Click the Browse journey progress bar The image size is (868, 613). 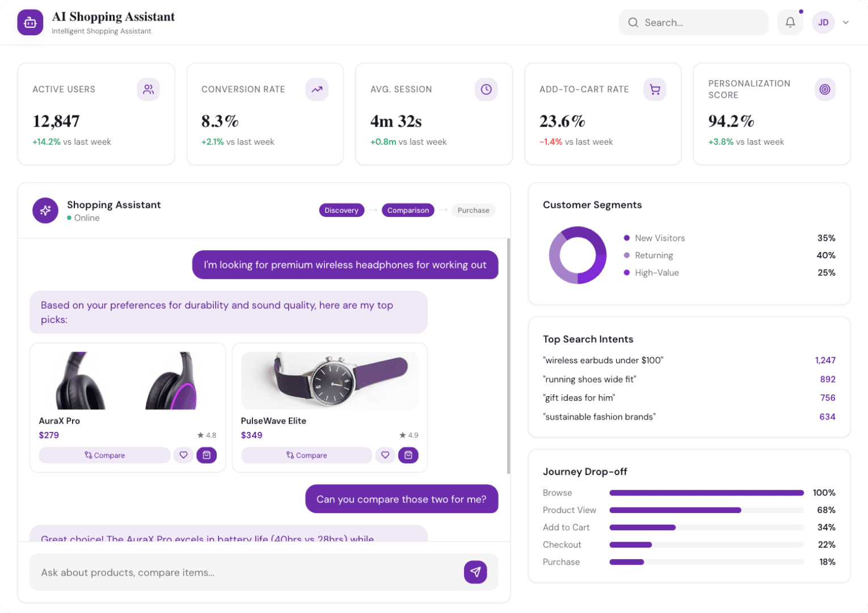[x=706, y=493]
